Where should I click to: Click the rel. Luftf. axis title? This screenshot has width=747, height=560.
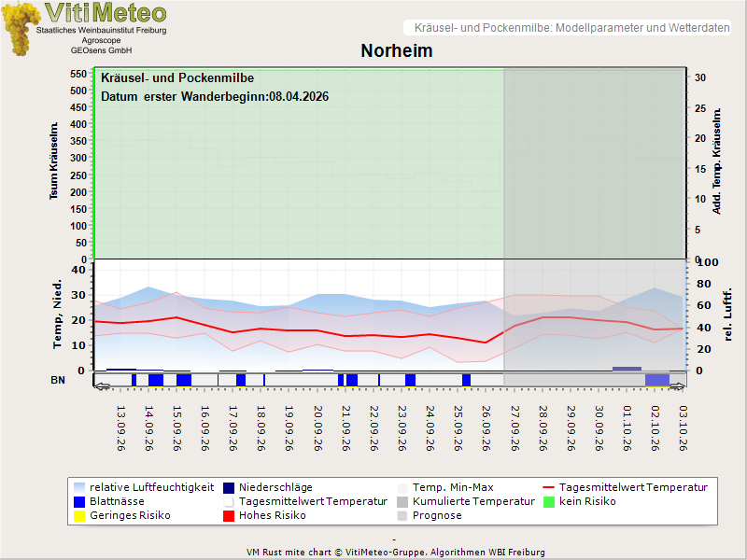pos(727,315)
